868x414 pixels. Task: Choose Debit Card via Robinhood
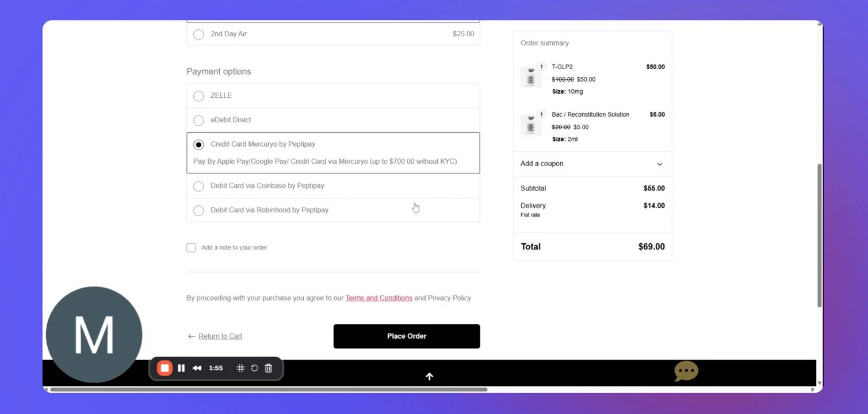point(333,210)
